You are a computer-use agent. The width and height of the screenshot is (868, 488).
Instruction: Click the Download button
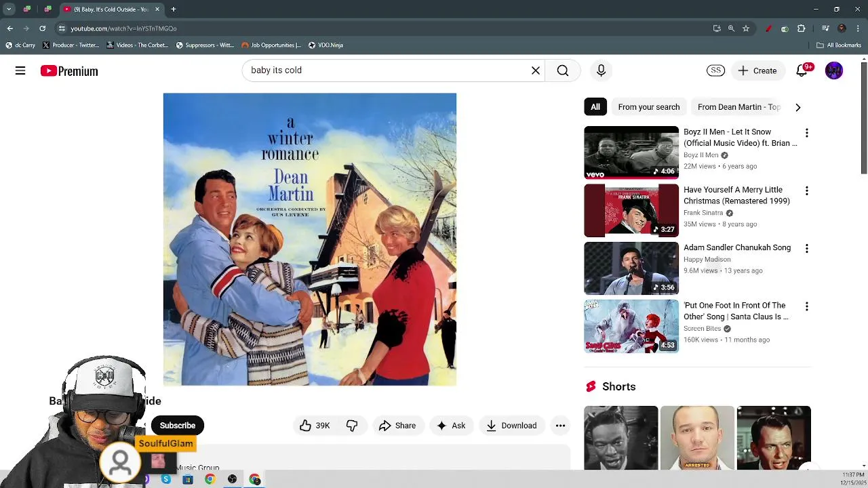(511, 426)
